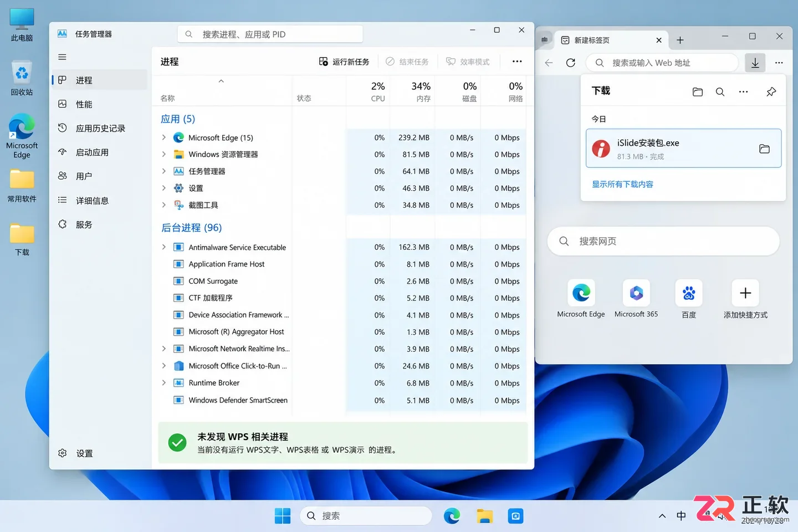
Task: Expand Windows 资源管理器 process row
Action: pos(164,154)
